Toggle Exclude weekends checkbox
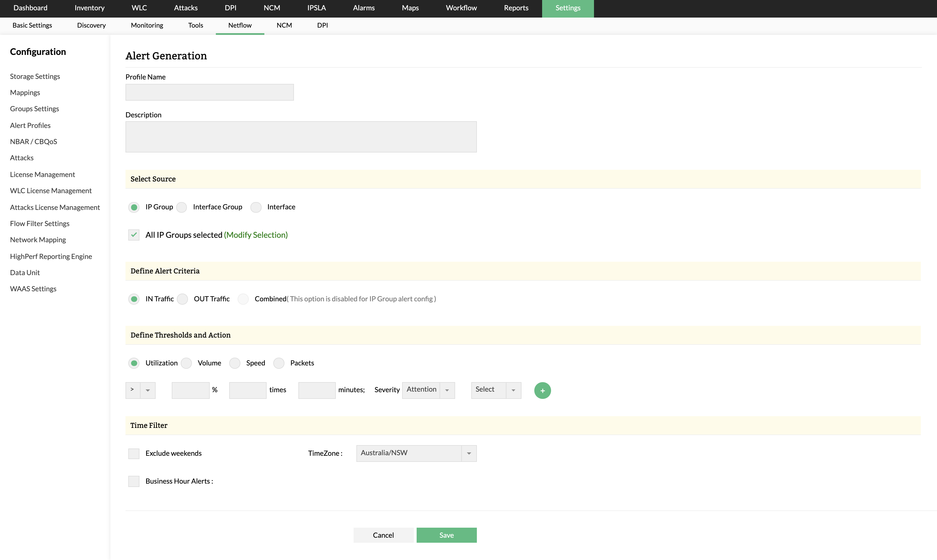Screen dimensions: 937x560 tap(133, 453)
